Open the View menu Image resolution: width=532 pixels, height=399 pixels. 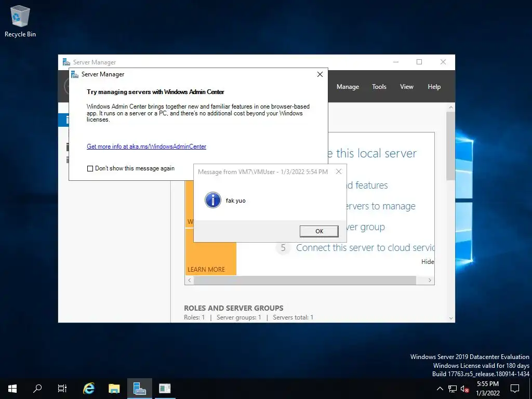coord(406,87)
